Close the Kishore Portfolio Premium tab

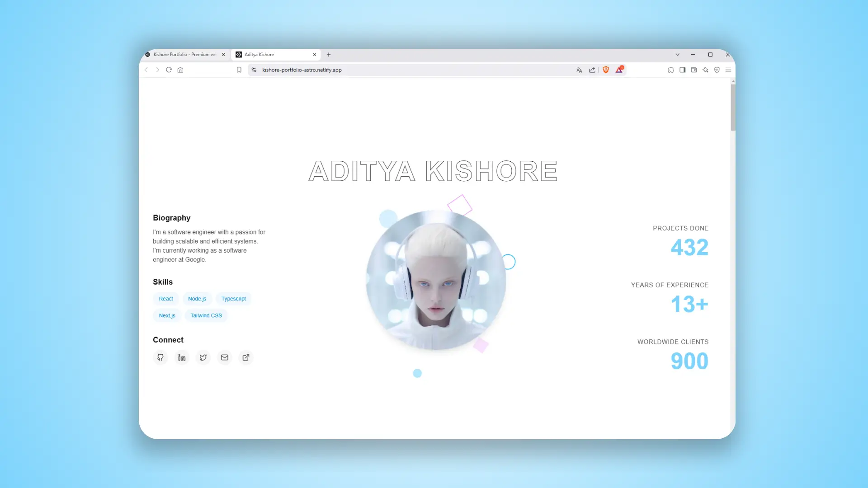click(223, 55)
